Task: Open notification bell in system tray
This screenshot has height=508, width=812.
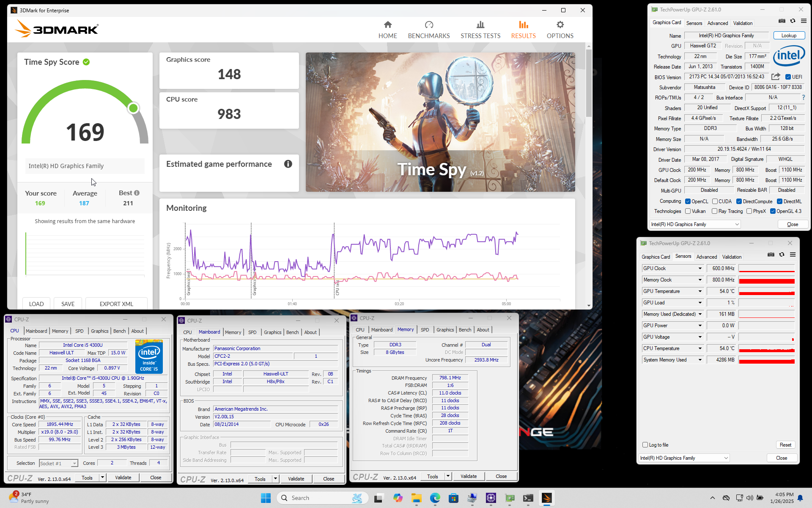Action: click(x=800, y=498)
